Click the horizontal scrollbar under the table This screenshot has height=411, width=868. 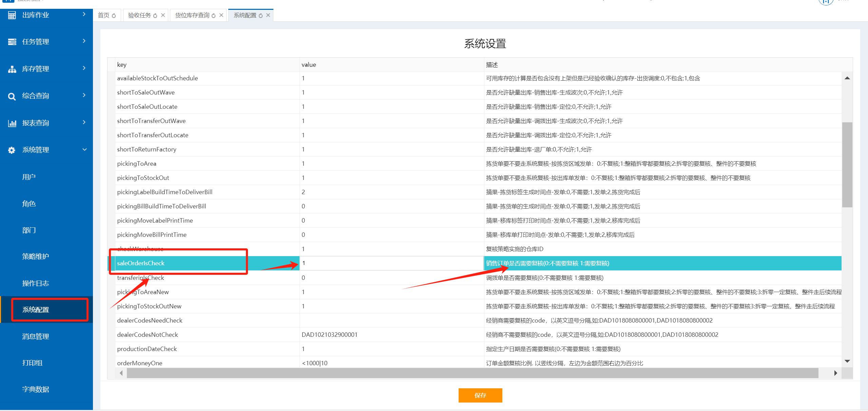[x=472, y=373]
